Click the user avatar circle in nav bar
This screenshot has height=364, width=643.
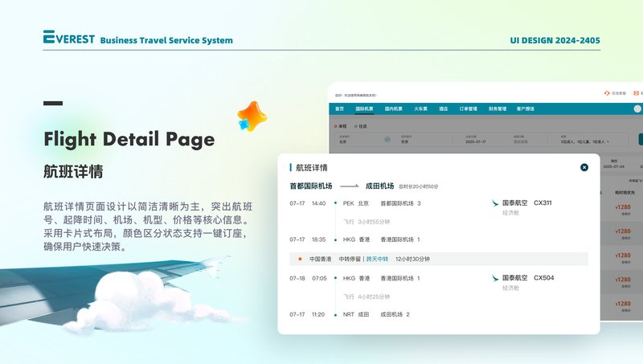tap(637, 108)
